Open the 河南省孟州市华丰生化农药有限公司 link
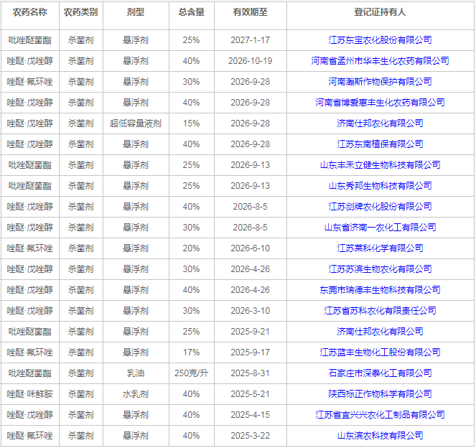The width and height of the screenshot is (476, 448). (x=380, y=61)
